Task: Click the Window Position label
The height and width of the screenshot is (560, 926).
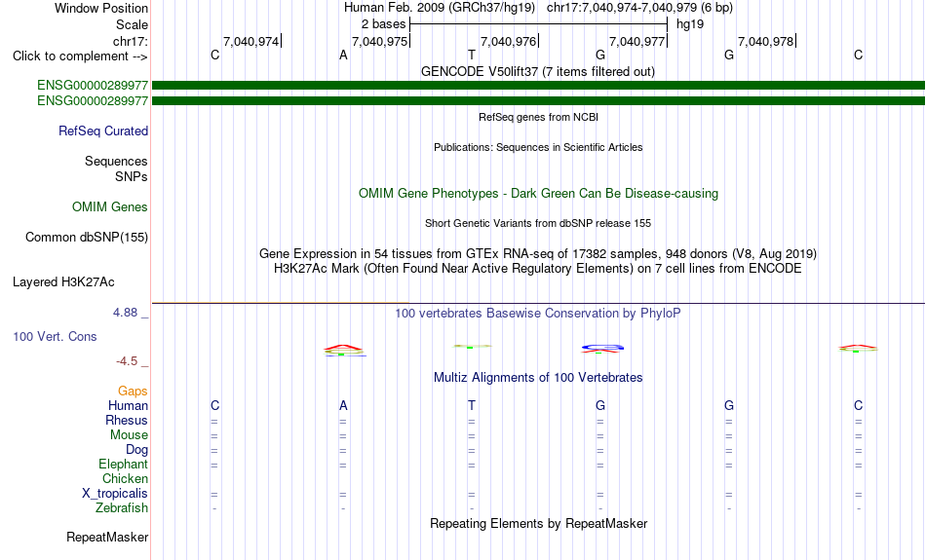Action: (101, 8)
